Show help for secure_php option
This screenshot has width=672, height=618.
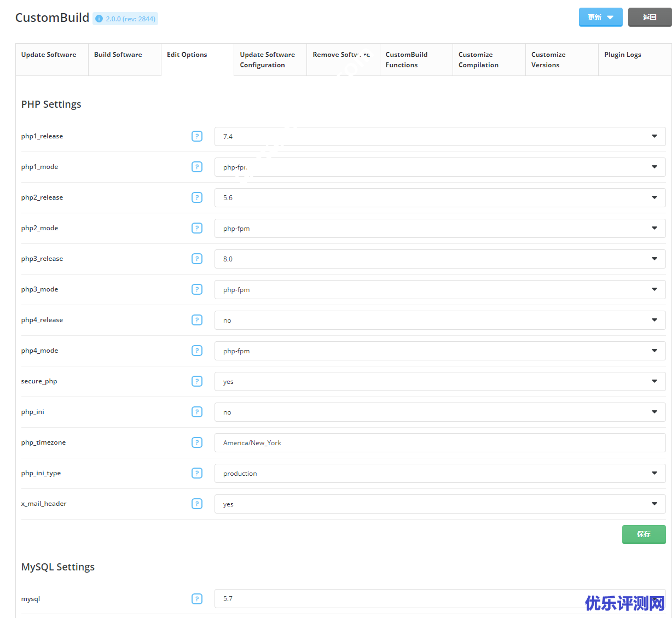(x=197, y=381)
